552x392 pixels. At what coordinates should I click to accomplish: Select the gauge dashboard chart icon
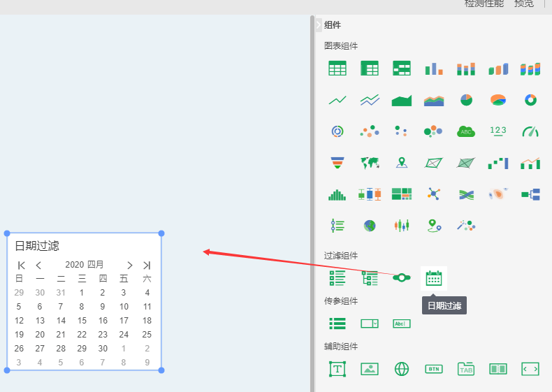pos(530,131)
